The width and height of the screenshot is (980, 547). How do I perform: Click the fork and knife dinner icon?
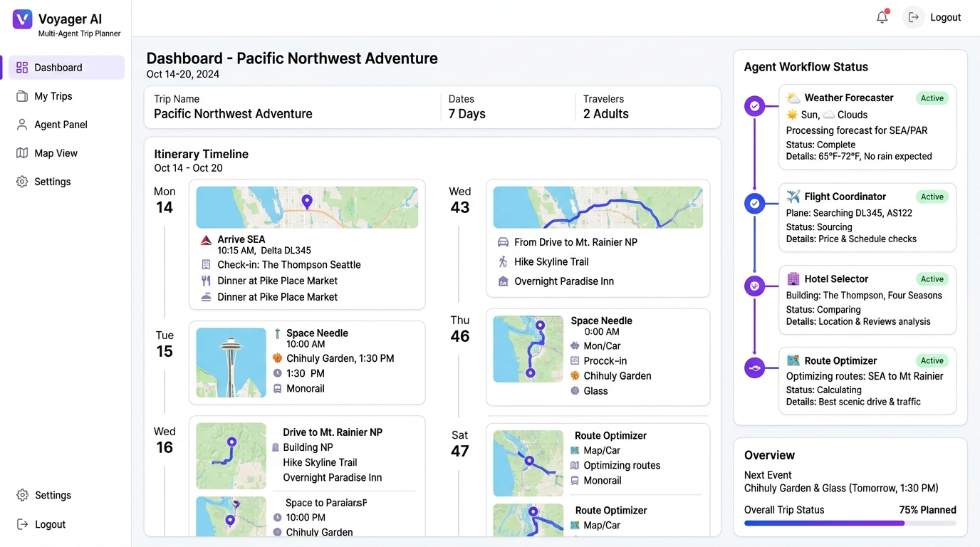tap(206, 281)
